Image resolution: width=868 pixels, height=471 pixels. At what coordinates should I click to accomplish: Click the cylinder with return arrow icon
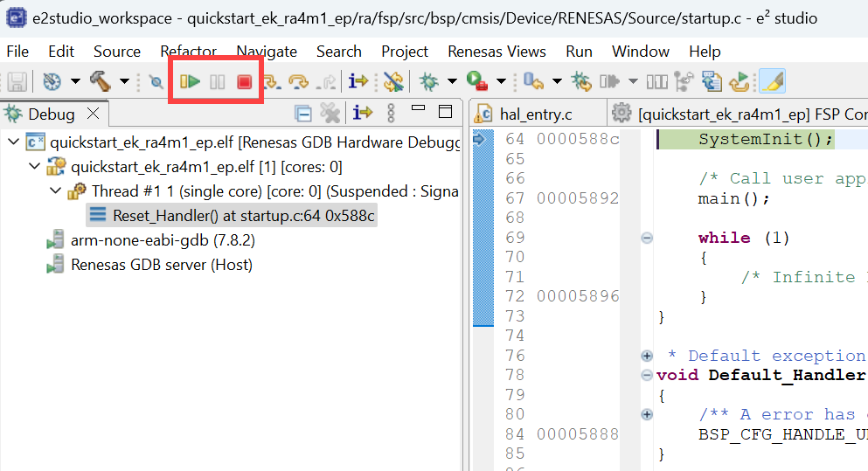[x=533, y=81]
